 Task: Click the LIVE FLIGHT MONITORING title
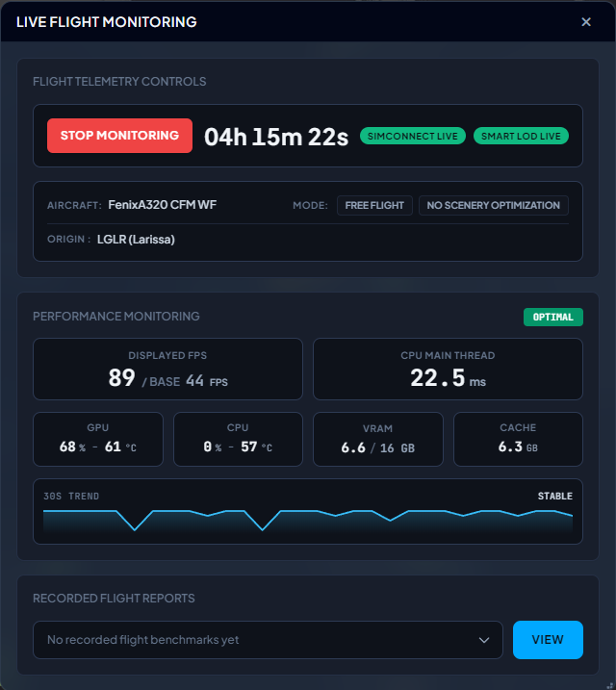click(x=107, y=22)
